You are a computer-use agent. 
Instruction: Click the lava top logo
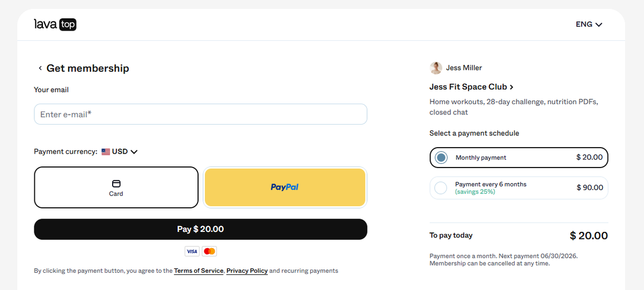pos(55,24)
